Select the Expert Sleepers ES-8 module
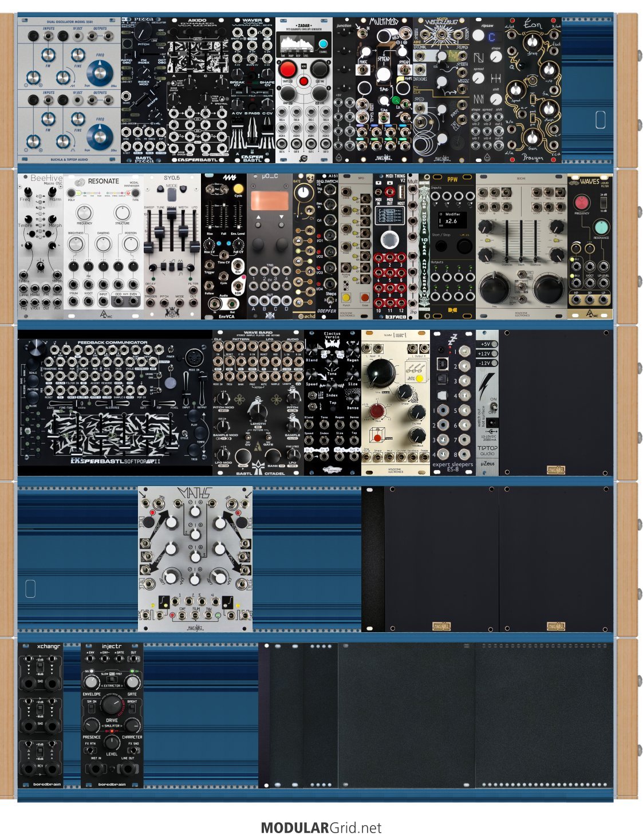 (x=453, y=403)
